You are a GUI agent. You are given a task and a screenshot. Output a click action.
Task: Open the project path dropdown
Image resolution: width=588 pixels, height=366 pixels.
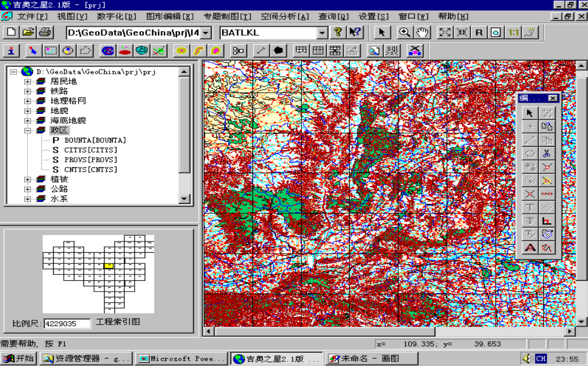206,32
